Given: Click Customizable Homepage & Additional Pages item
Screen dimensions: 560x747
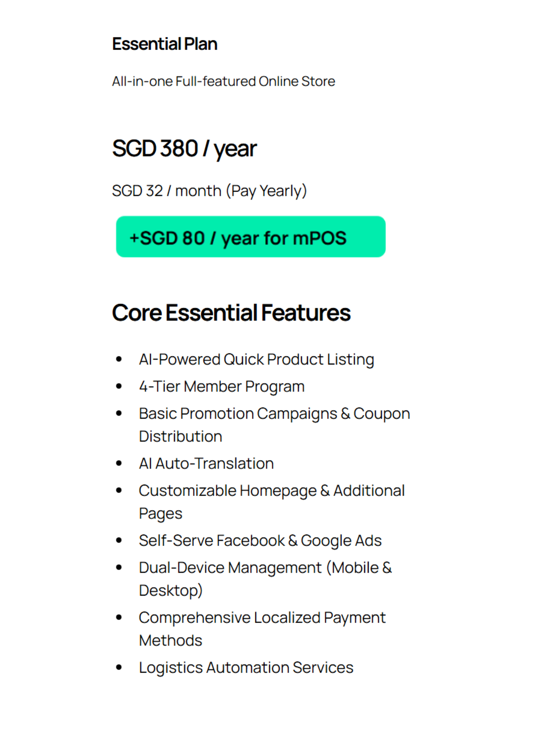Looking at the screenshot, I should pyautogui.click(x=272, y=502).
